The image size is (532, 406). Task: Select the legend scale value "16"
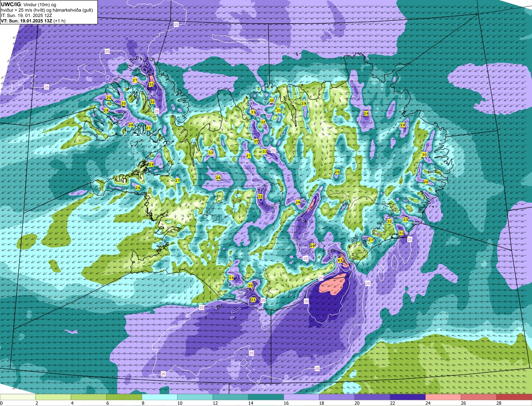(x=286, y=403)
